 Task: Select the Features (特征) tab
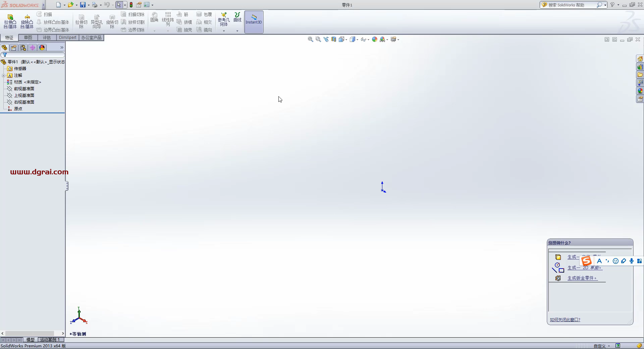[9, 38]
